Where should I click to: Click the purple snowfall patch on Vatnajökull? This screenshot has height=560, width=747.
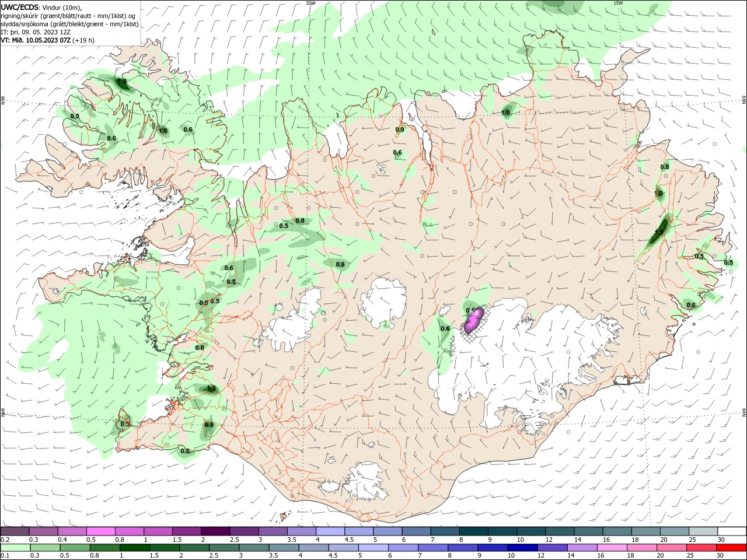pos(473,320)
